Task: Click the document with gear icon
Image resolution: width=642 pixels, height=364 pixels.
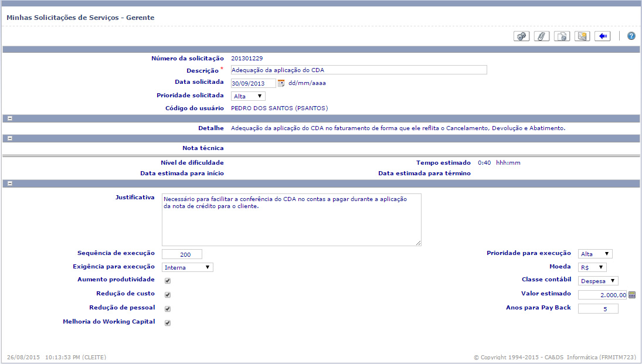Action: (x=562, y=36)
